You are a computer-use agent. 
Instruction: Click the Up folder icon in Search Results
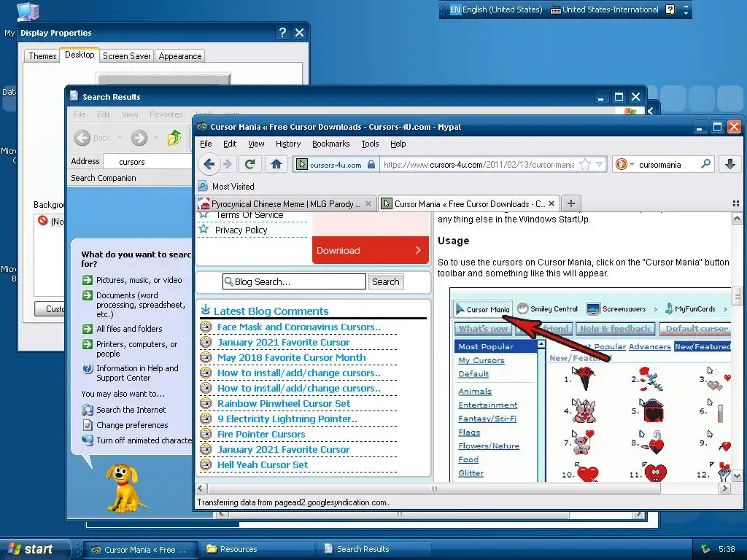coord(174,138)
